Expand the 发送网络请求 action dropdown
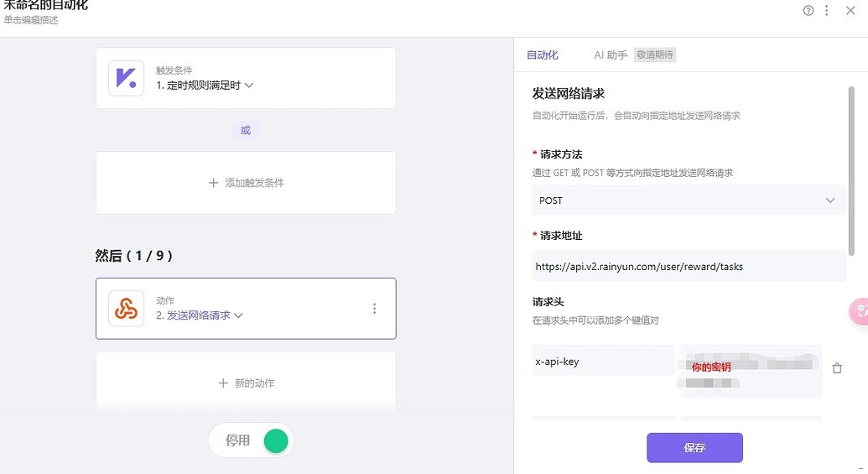This screenshot has width=868, height=474. [238, 316]
